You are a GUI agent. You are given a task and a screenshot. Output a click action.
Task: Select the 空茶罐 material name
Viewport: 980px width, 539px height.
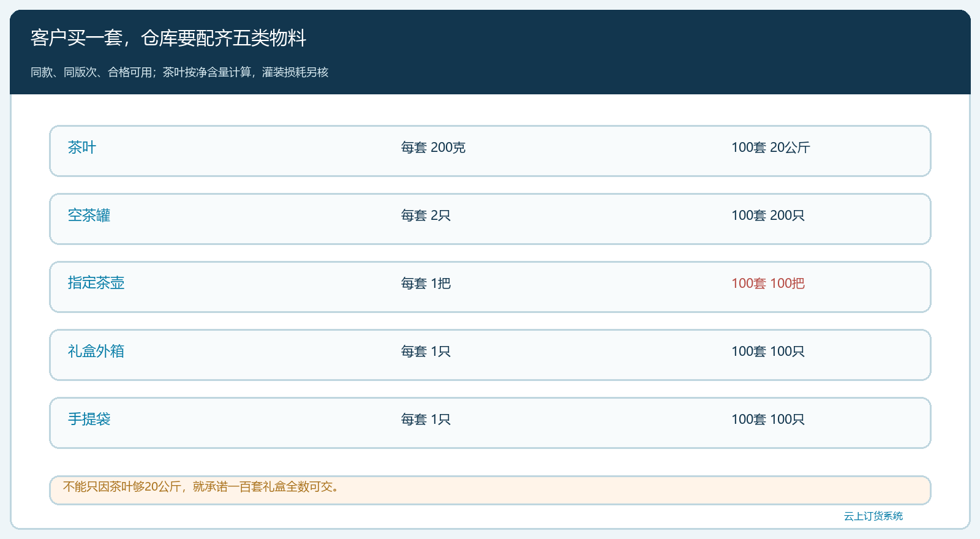(89, 216)
